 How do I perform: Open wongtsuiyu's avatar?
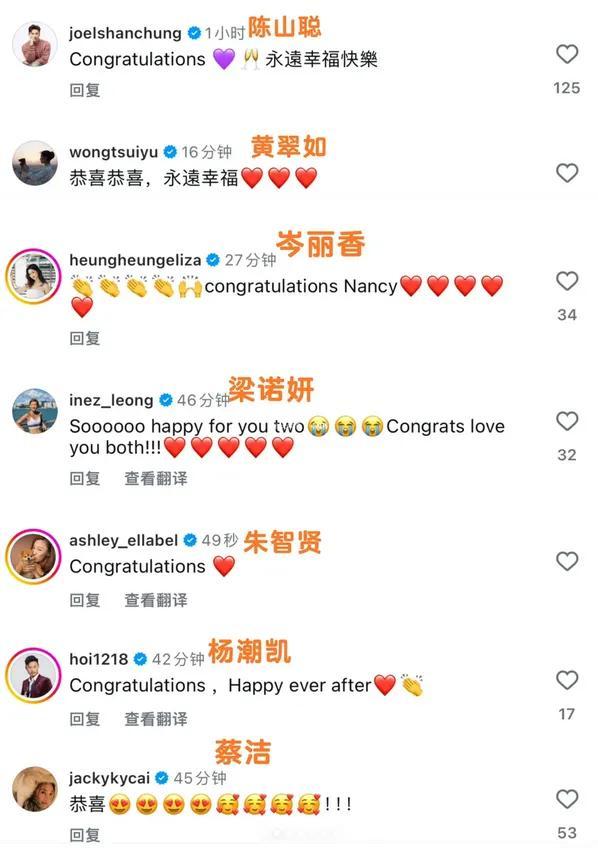(x=35, y=163)
